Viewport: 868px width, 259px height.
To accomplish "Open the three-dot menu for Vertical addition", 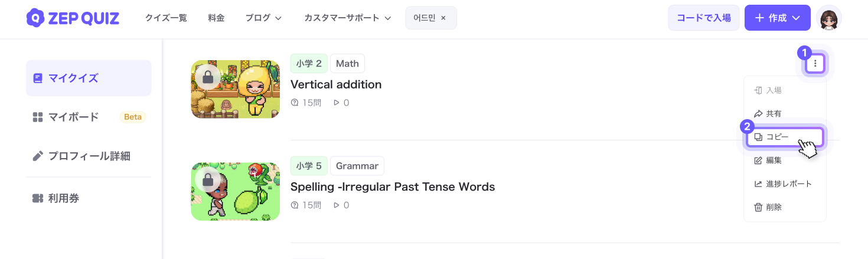I will point(815,63).
